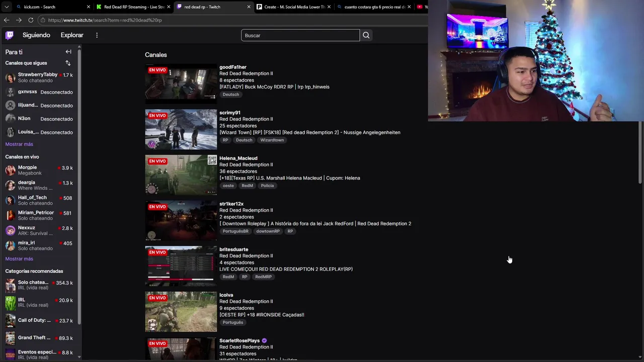The height and width of the screenshot is (362, 644).
Task: Open Helena_Macleud channel name link
Action: pos(238,158)
